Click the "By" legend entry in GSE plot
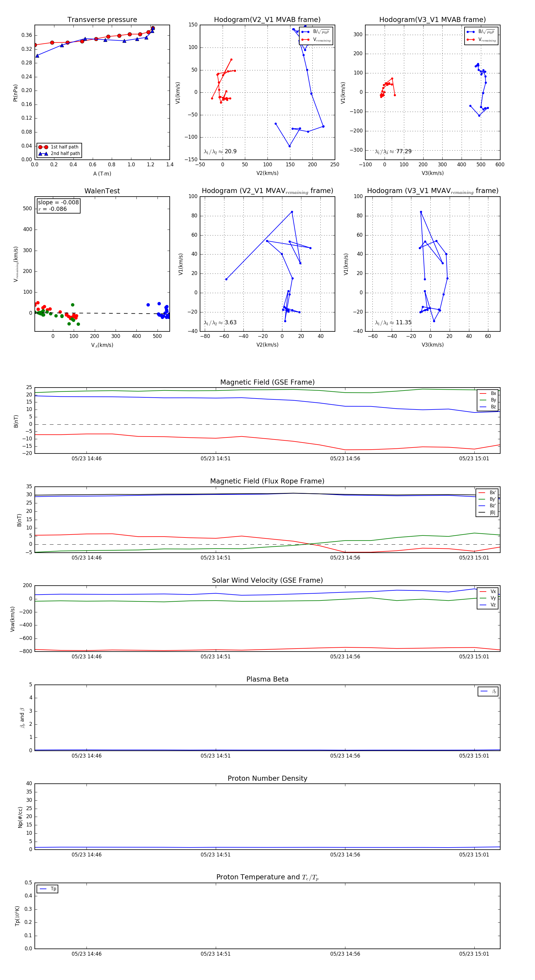Image resolution: width=535 pixels, height=980 pixels. click(488, 400)
